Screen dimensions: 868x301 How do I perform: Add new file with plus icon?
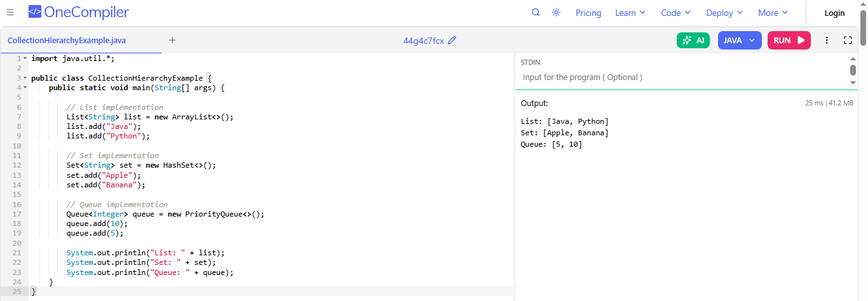click(x=172, y=40)
